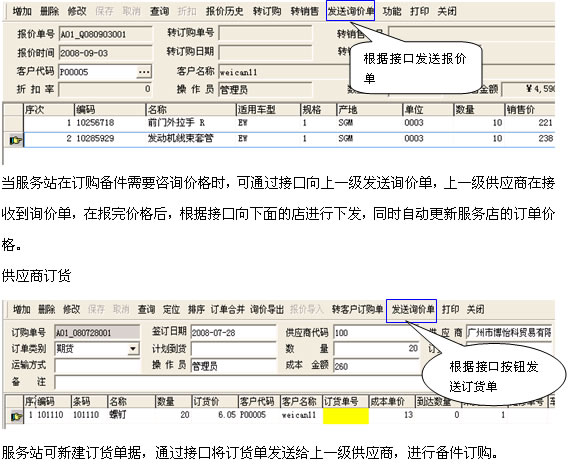The height and width of the screenshot is (468, 574).
Task: Expand the 订单类别 dropdown showing 期货
Action: coord(134,349)
